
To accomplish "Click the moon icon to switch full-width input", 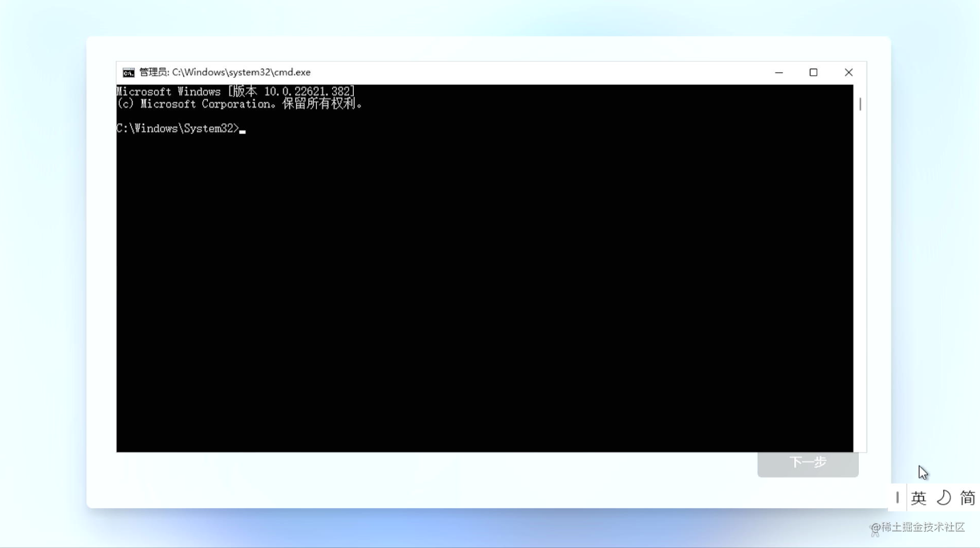I will (943, 498).
